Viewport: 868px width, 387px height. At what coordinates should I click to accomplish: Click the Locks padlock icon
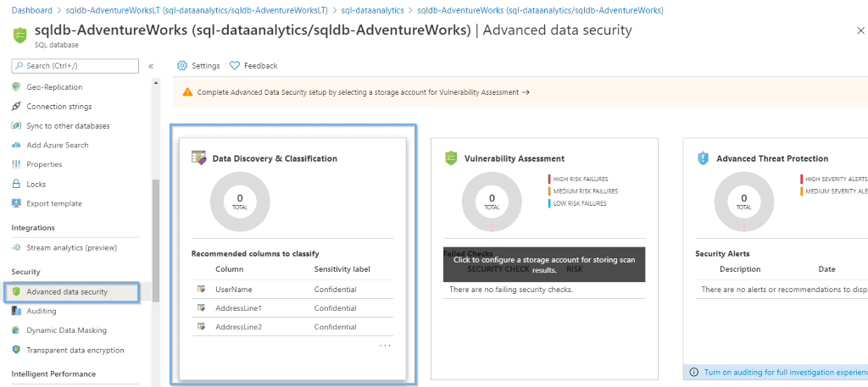[x=16, y=184]
